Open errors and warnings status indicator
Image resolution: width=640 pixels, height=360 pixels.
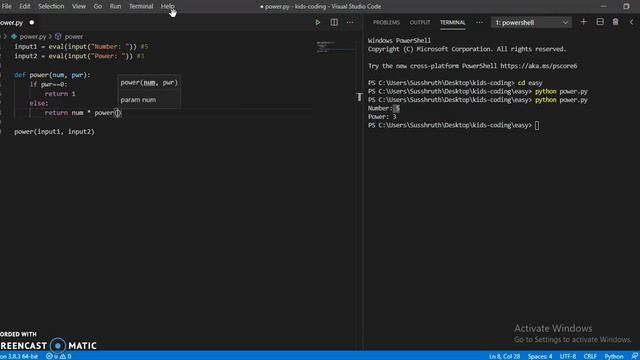[x=58, y=356]
